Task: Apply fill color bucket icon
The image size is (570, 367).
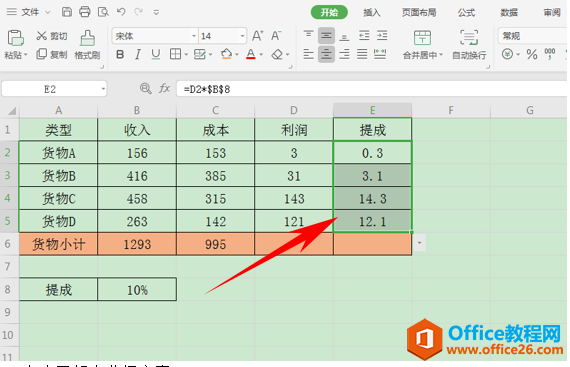Action: pos(226,55)
